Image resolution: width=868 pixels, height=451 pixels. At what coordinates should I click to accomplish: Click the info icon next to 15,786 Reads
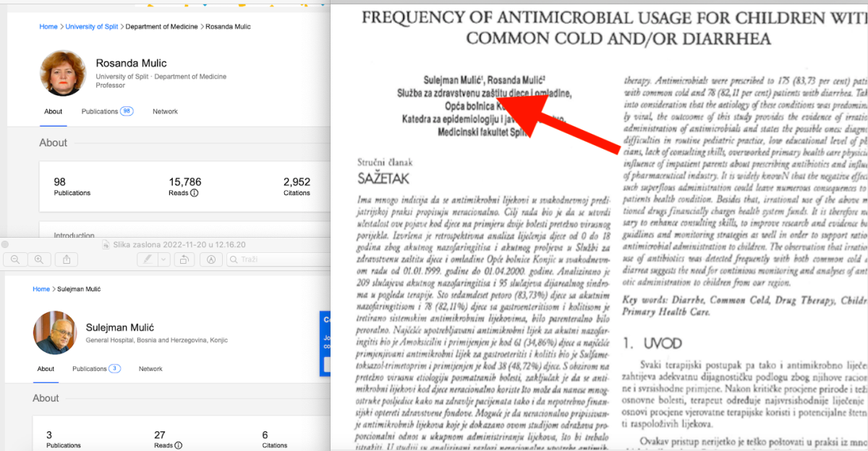(195, 194)
